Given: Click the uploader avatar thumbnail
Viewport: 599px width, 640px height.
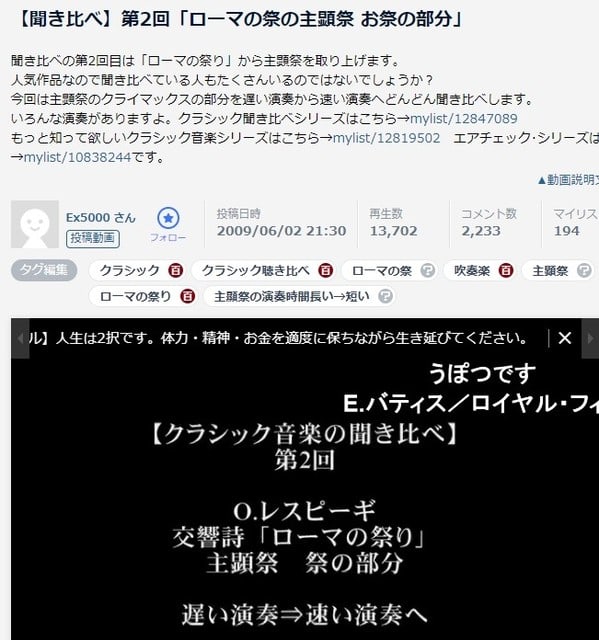Looking at the screenshot, I should [35, 224].
